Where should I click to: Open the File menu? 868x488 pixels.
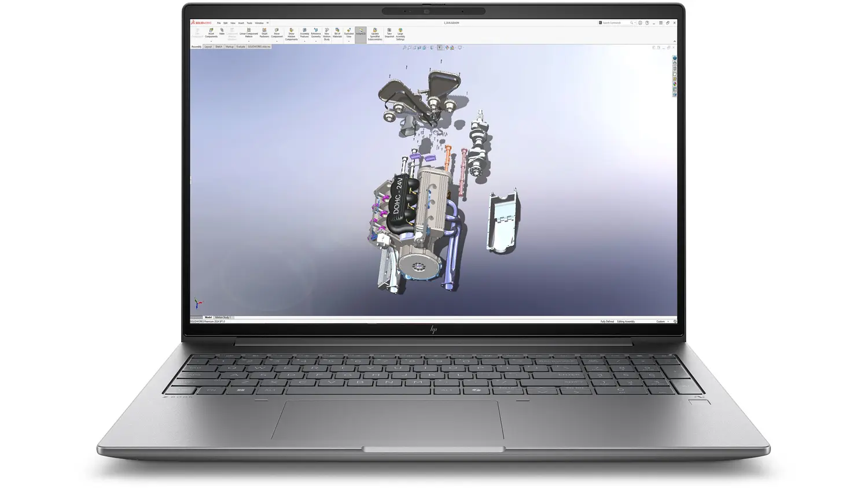(219, 23)
